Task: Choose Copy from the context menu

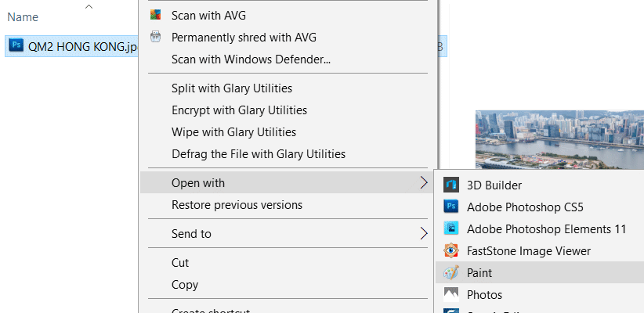Action: click(185, 285)
